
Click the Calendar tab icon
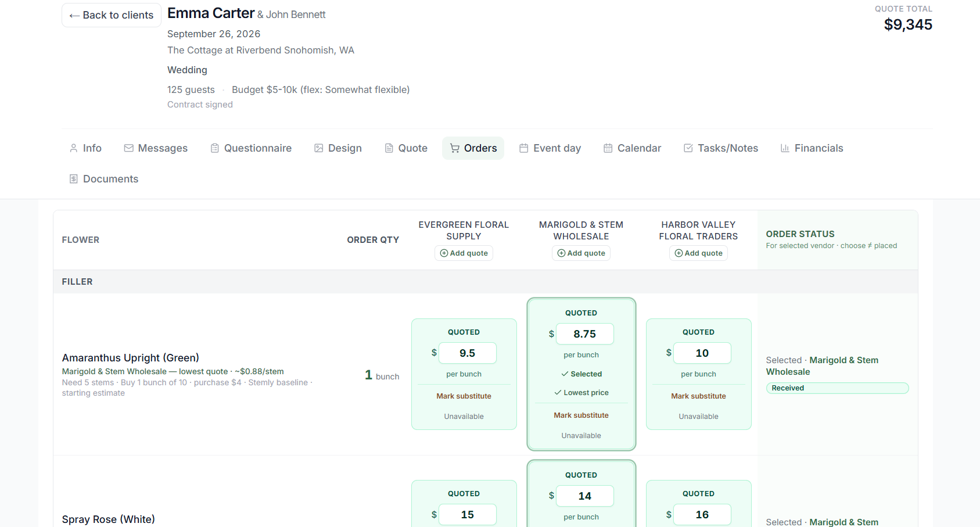pyautogui.click(x=608, y=148)
